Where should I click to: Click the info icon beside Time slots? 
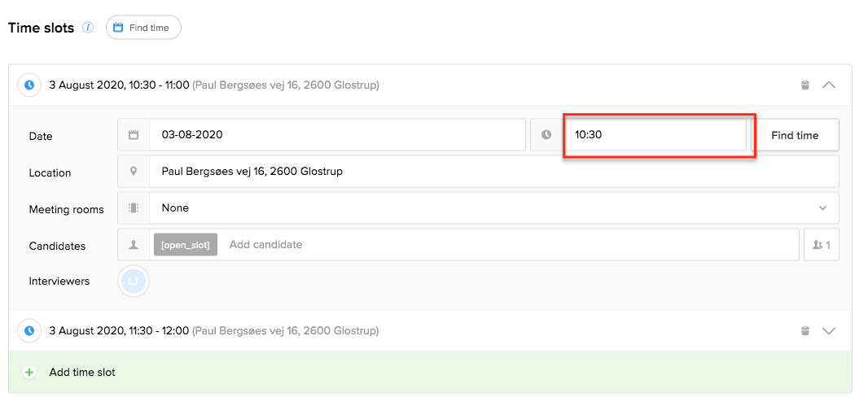tap(88, 27)
